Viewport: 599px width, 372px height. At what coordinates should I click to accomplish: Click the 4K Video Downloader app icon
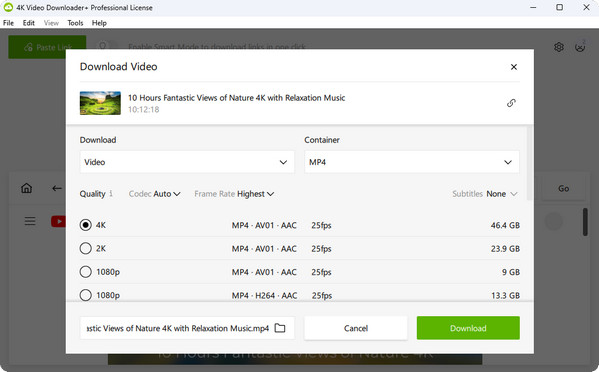click(x=8, y=7)
